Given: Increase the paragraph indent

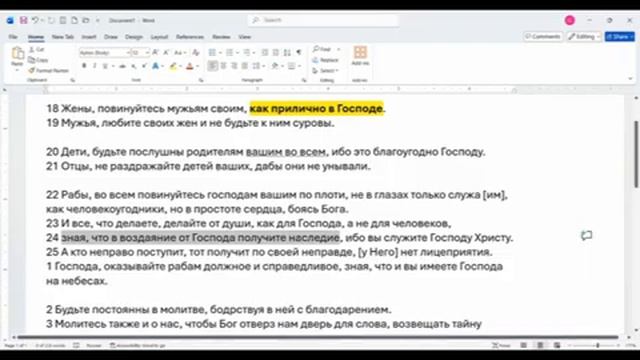Looking at the screenshot, I should [276, 53].
